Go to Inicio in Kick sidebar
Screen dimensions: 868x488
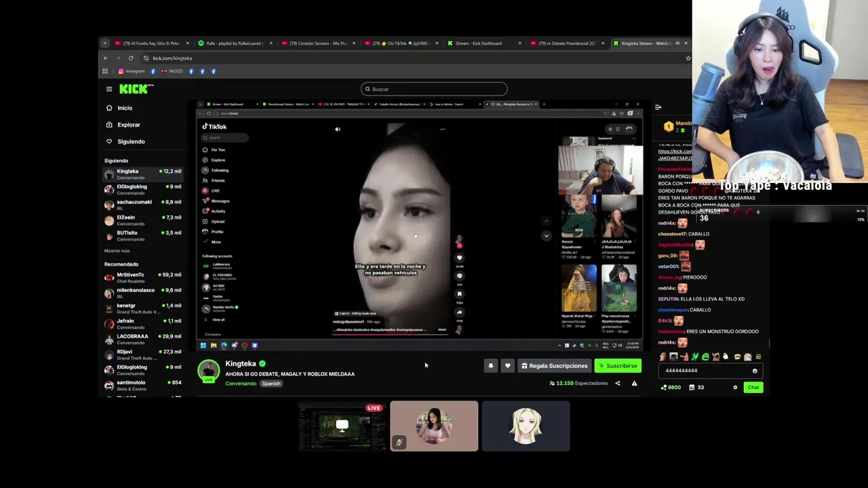(119, 108)
